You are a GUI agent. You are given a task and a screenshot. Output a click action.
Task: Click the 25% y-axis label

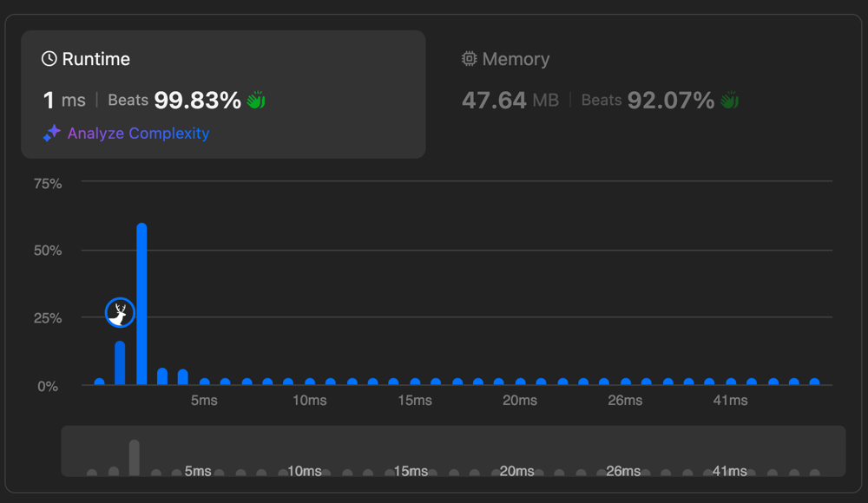click(x=48, y=318)
